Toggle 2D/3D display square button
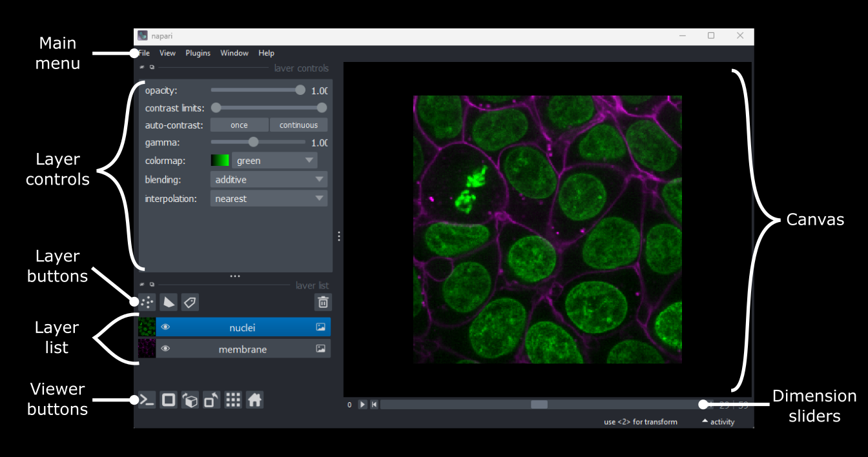Viewport: 868px width, 457px height. point(169,400)
